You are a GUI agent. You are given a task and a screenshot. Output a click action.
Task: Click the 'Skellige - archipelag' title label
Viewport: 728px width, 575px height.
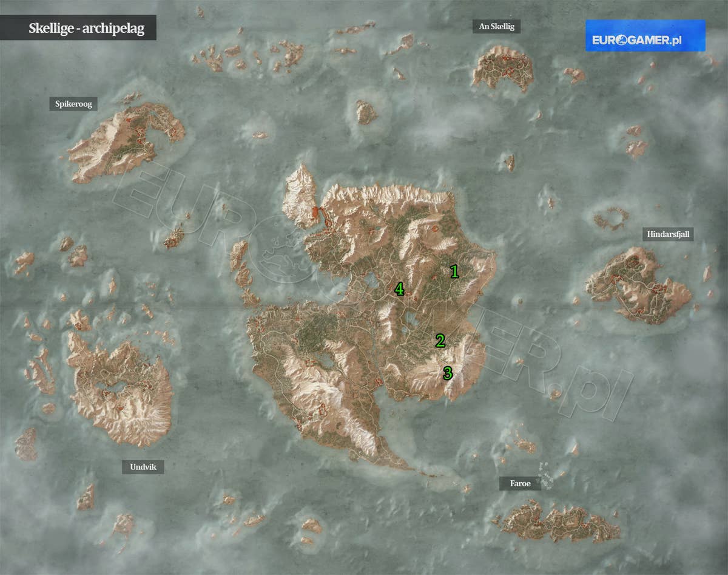coord(78,28)
